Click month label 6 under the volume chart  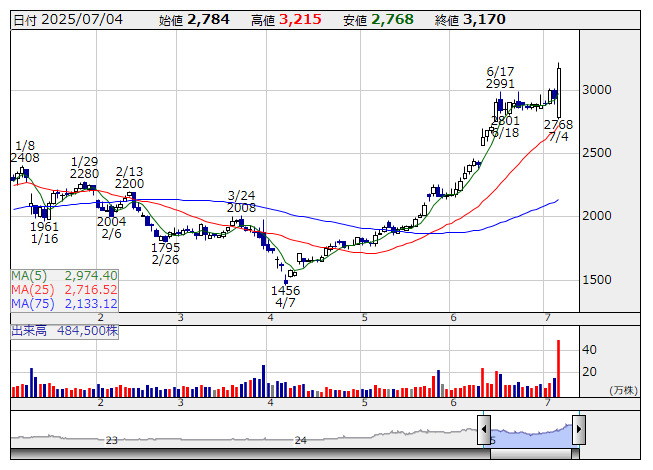point(453,403)
